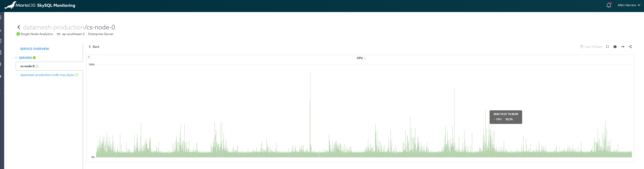Open the Allen Herrera account menu
The height and width of the screenshot is (169, 644).
(628, 5)
